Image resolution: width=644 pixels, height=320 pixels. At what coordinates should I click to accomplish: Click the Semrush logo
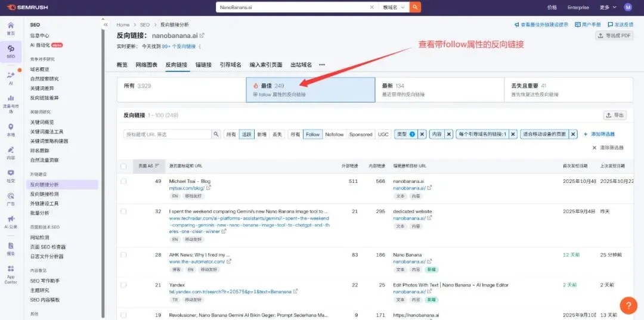[26, 7]
